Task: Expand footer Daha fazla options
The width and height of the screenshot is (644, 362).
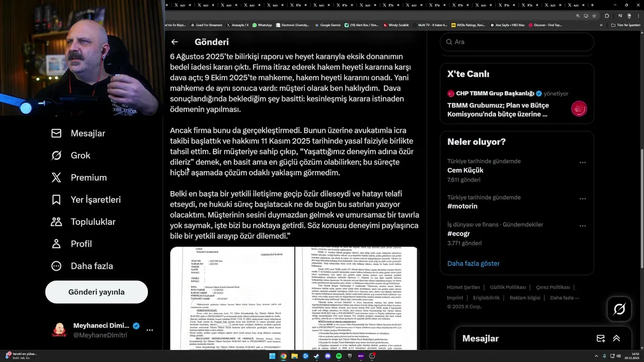Action: (x=565, y=298)
